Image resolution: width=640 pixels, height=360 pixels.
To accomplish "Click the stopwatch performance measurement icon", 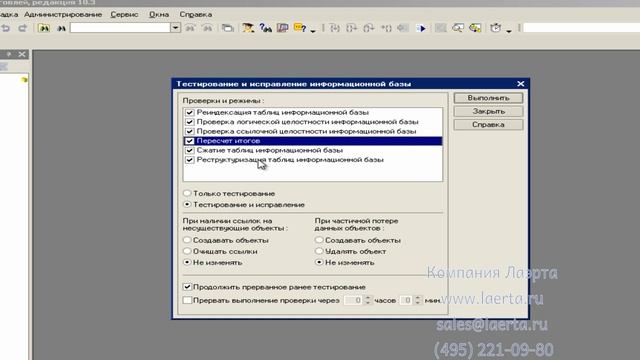I will [496, 28].
